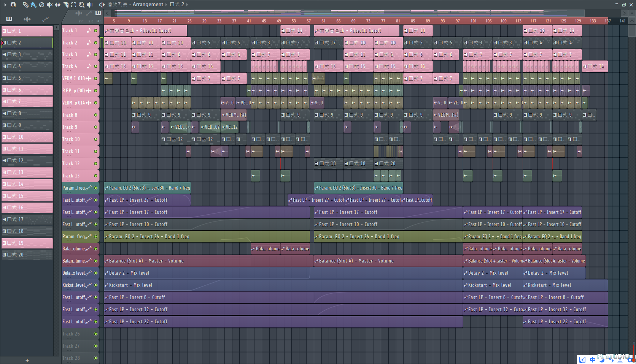Show pattern clips in picker panel

point(9,19)
